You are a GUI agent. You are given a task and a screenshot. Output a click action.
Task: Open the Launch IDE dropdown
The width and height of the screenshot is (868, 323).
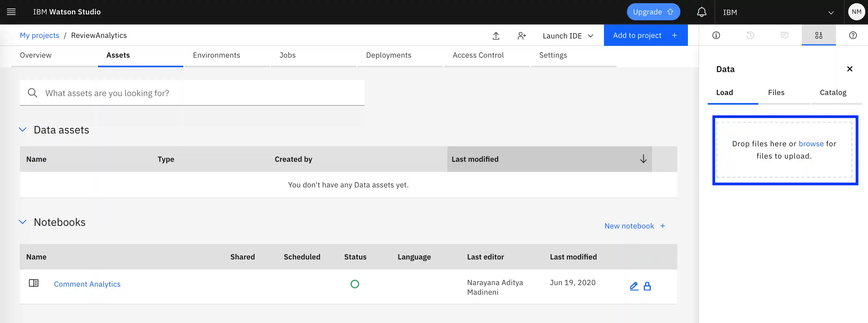[568, 36]
